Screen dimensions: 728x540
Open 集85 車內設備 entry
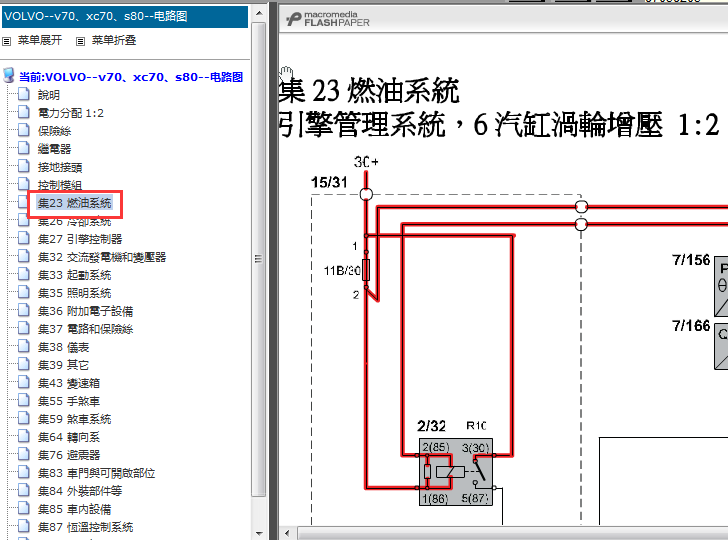tap(74, 509)
